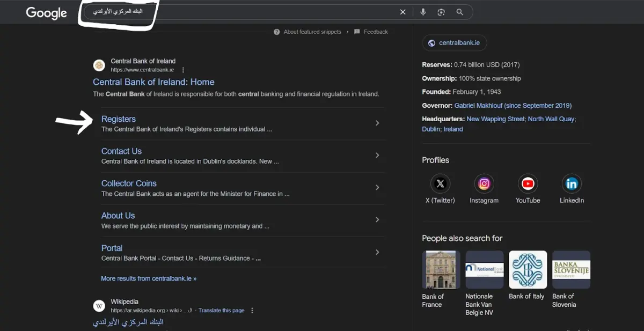Image resolution: width=644 pixels, height=331 pixels.
Task: Open More results from centralbank.ie
Action: pos(149,278)
